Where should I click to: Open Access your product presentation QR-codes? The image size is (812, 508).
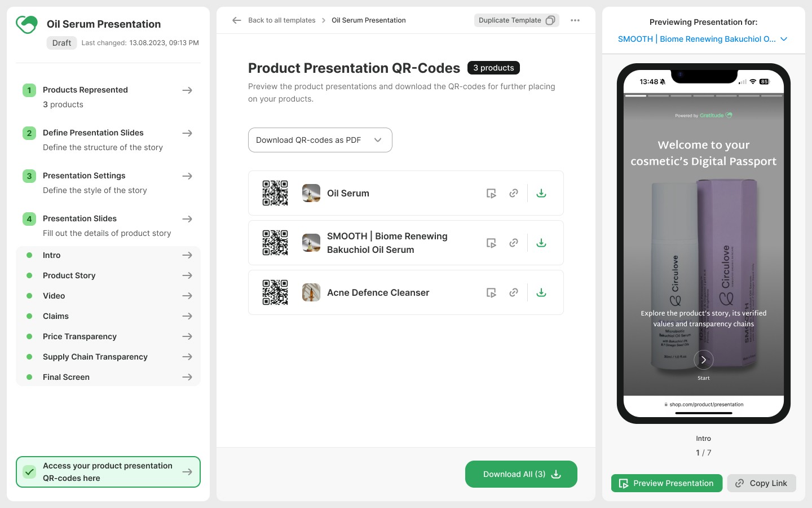pos(108,472)
